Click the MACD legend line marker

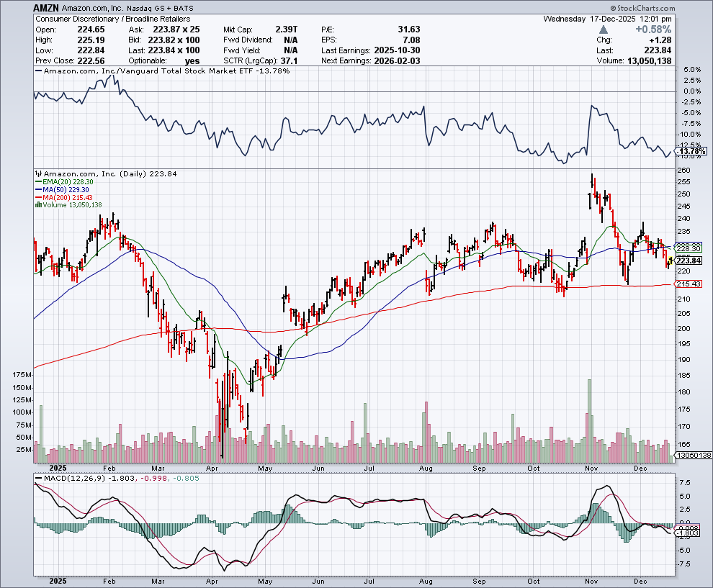[38, 479]
